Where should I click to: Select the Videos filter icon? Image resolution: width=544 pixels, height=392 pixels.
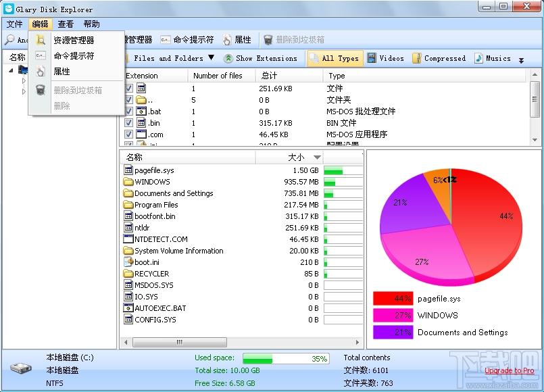tap(372, 58)
